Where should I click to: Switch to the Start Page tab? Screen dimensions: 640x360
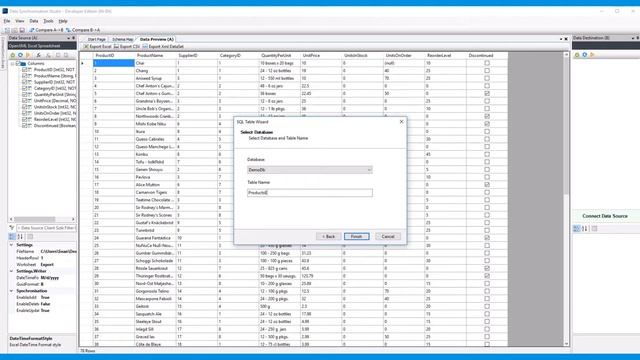96,39
